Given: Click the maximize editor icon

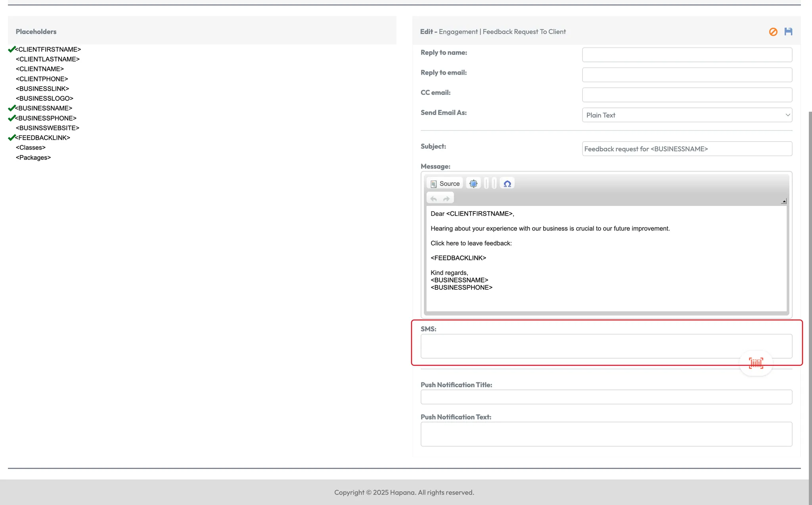Looking at the screenshot, I should pos(473,184).
